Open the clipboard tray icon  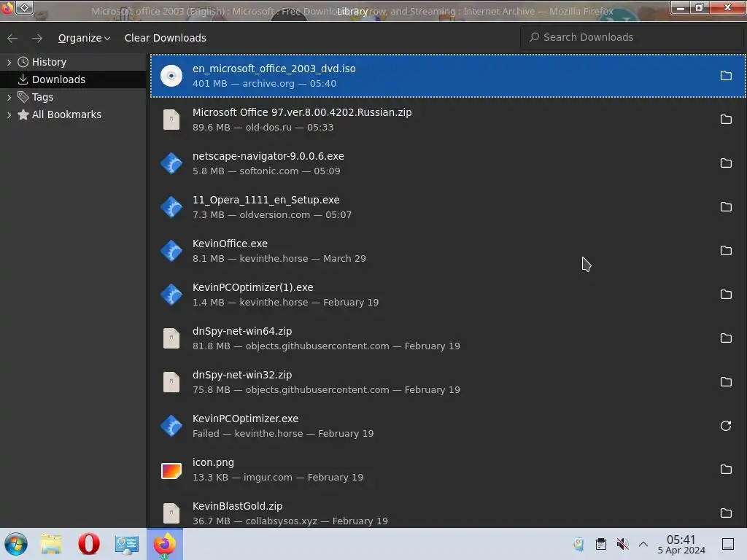coord(601,544)
